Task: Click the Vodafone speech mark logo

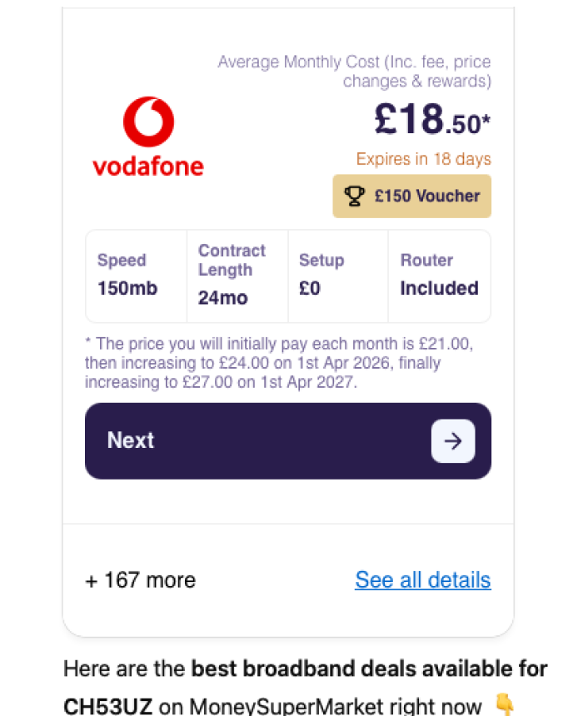Action: 148,122
